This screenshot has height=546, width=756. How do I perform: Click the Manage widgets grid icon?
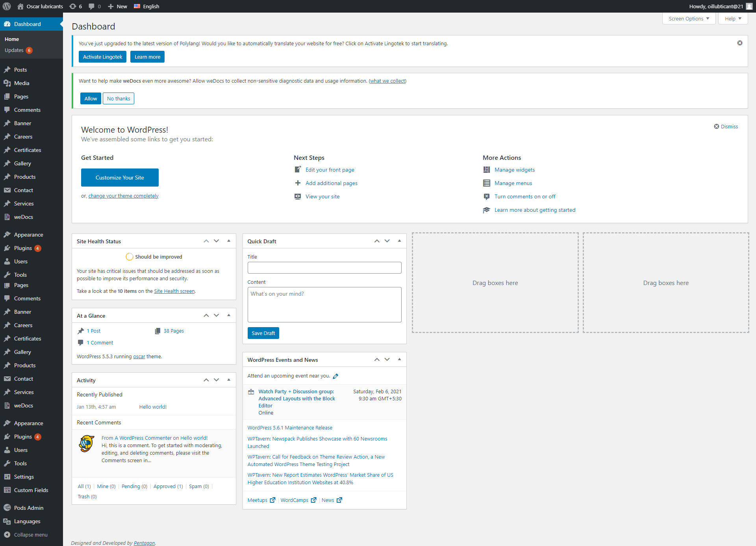pos(487,170)
